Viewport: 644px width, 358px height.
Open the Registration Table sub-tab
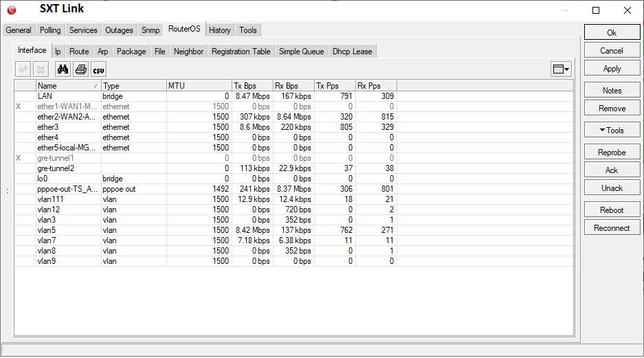[x=241, y=52]
